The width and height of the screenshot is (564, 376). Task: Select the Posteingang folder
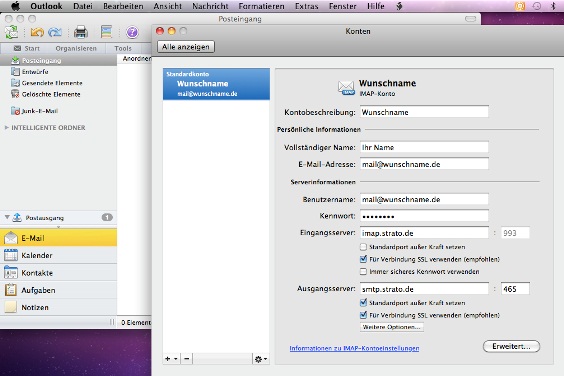(59, 60)
